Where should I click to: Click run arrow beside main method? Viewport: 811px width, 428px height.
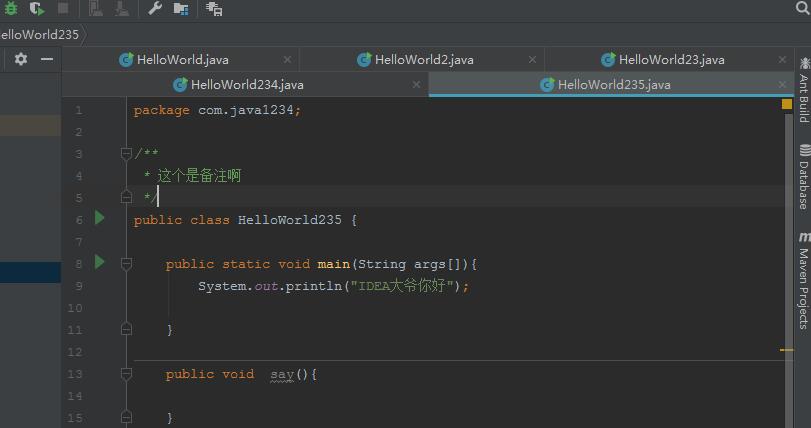click(99, 262)
